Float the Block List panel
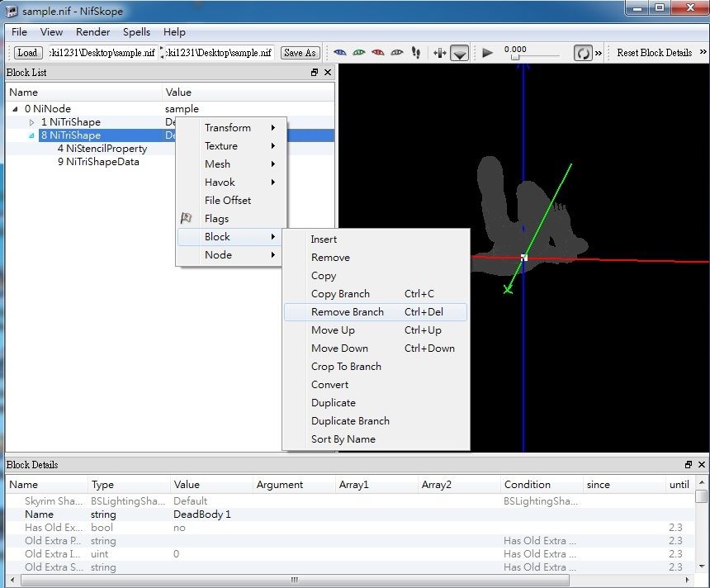 coord(315,73)
